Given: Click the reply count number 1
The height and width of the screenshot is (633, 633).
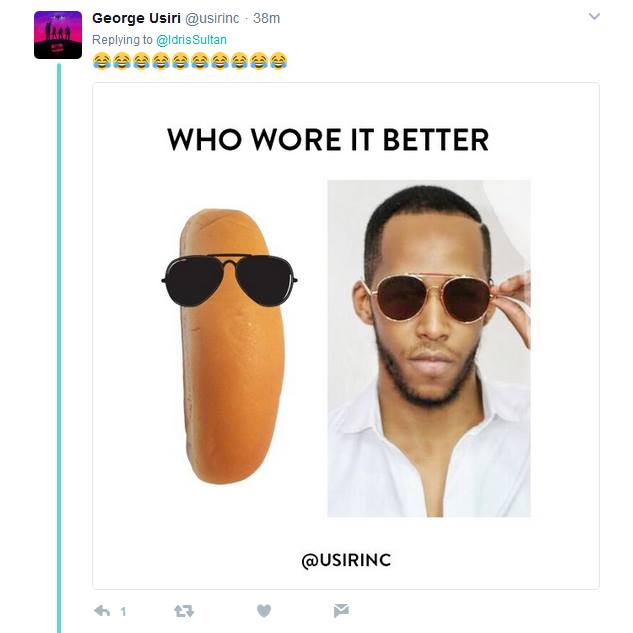Looking at the screenshot, I should 123,612.
